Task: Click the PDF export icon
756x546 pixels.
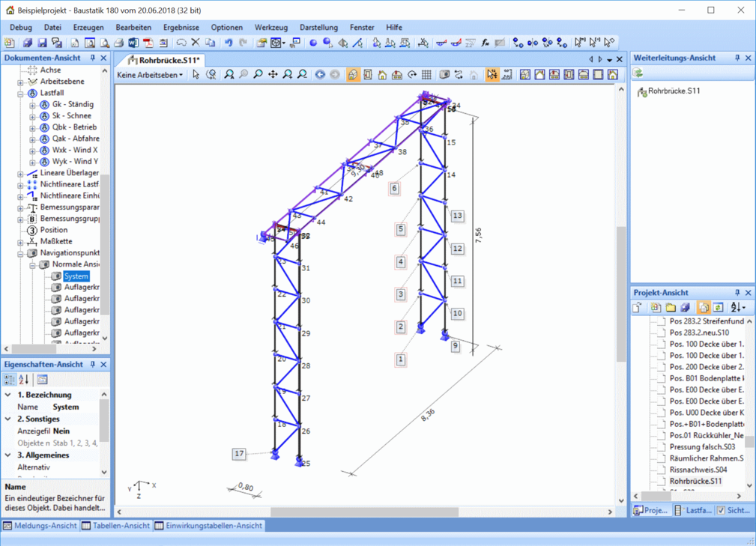Action: pyautogui.click(x=148, y=43)
